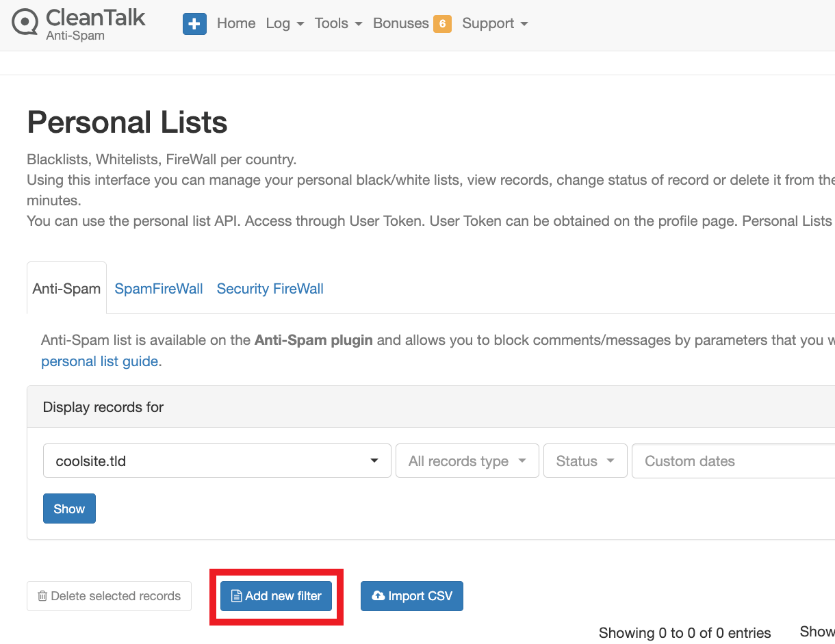Open the Home page
Viewport: 835px width, 644px height.
tap(236, 23)
